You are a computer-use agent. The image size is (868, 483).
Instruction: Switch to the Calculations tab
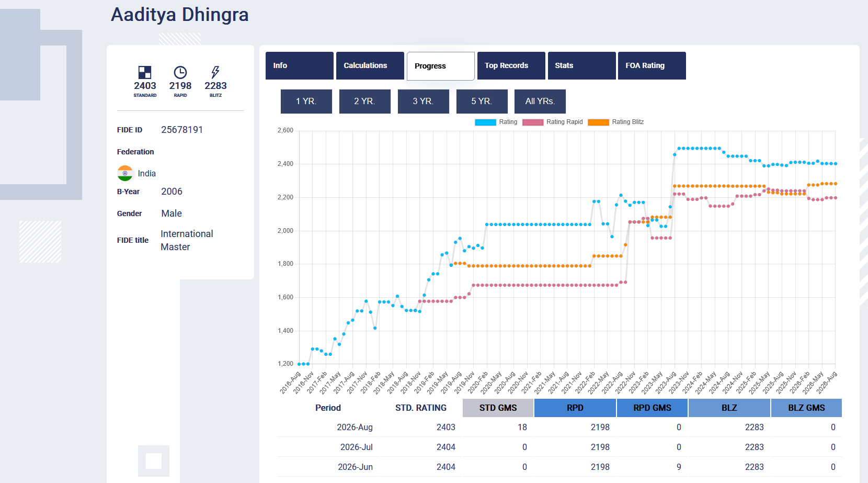click(370, 65)
